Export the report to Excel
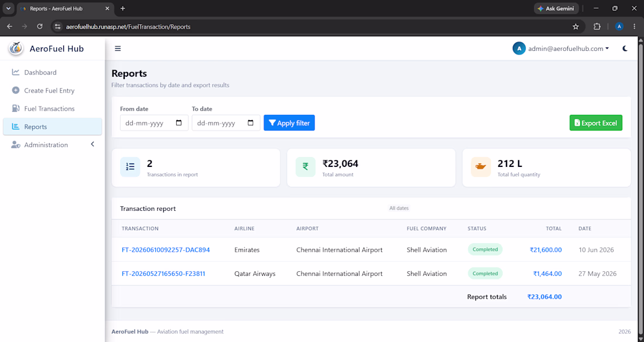 pyautogui.click(x=596, y=123)
